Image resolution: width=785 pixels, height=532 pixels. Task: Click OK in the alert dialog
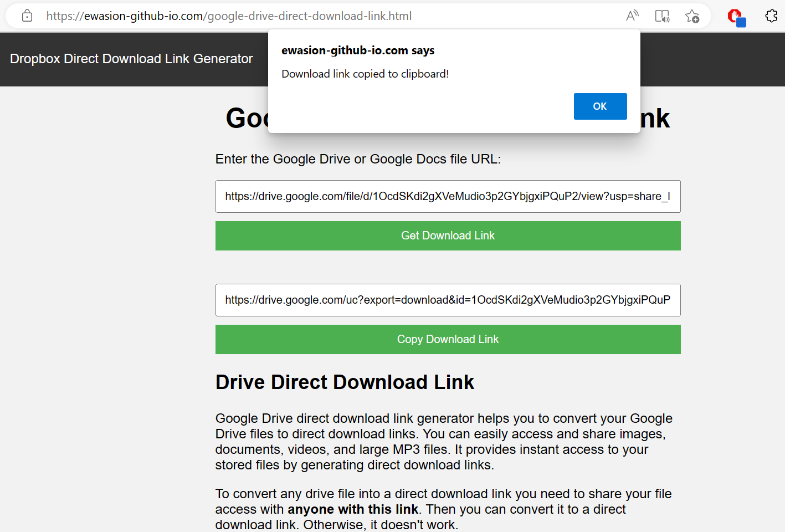(600, 106)
